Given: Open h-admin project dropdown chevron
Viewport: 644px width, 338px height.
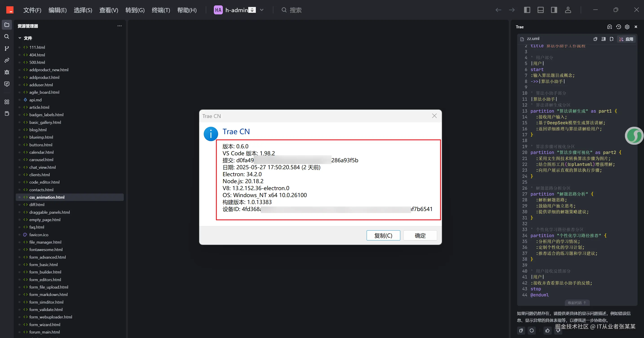Looking at the screenshot, I should pos(262,10).
